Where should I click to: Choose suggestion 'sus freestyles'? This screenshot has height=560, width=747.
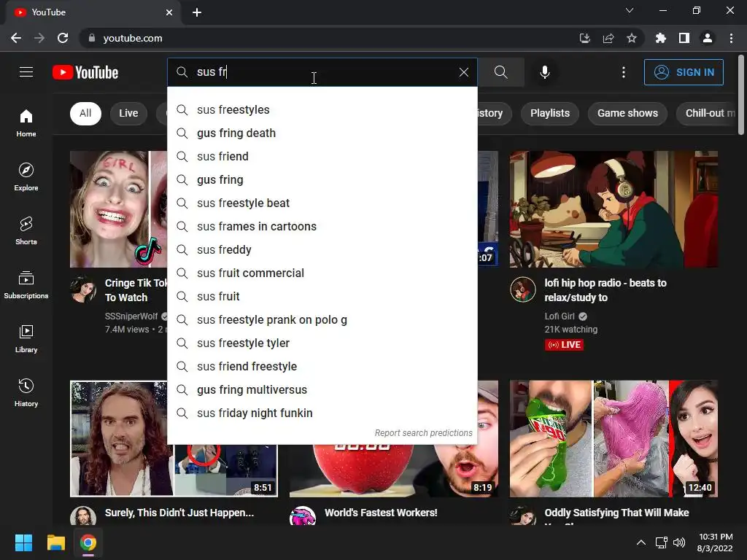click(322, 110)
